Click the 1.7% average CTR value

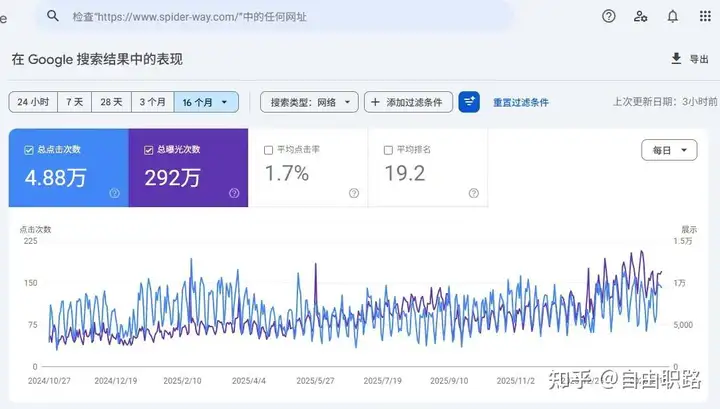[x=287, y=174]
